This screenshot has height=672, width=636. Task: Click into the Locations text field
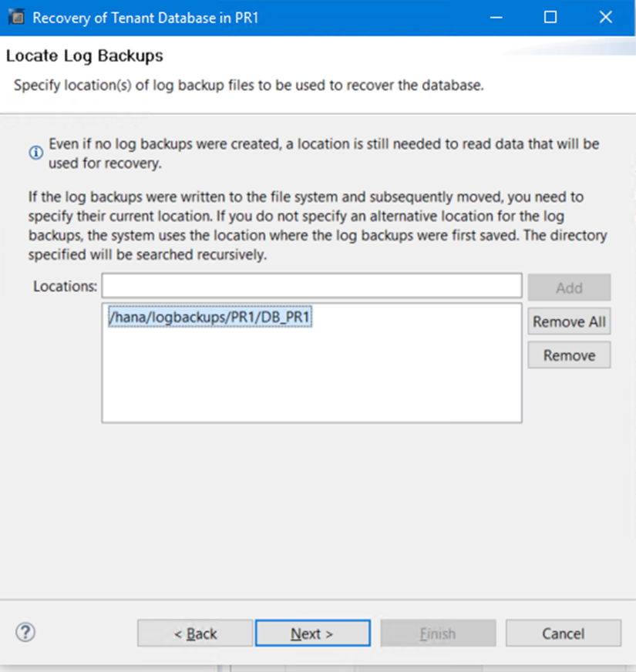pos(311,286)
